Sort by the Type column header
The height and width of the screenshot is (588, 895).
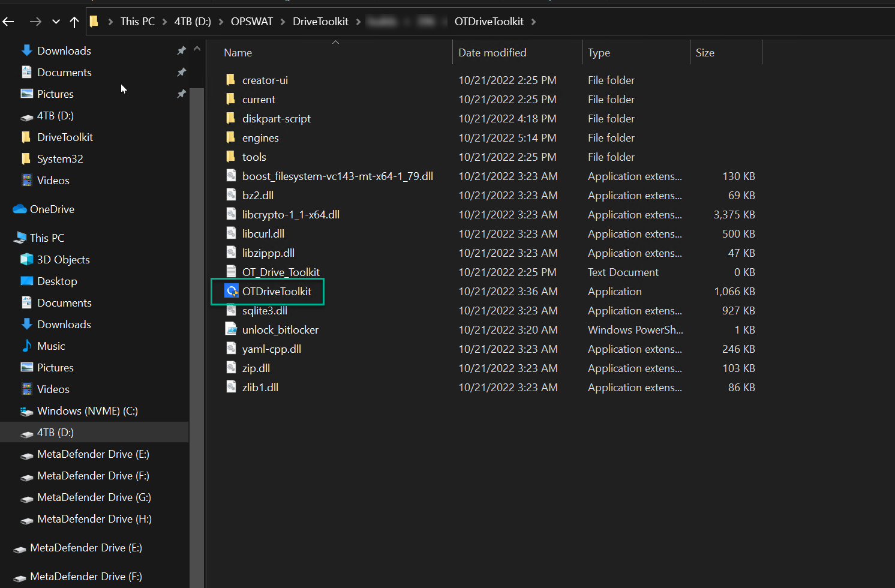(x=599, y=53)
